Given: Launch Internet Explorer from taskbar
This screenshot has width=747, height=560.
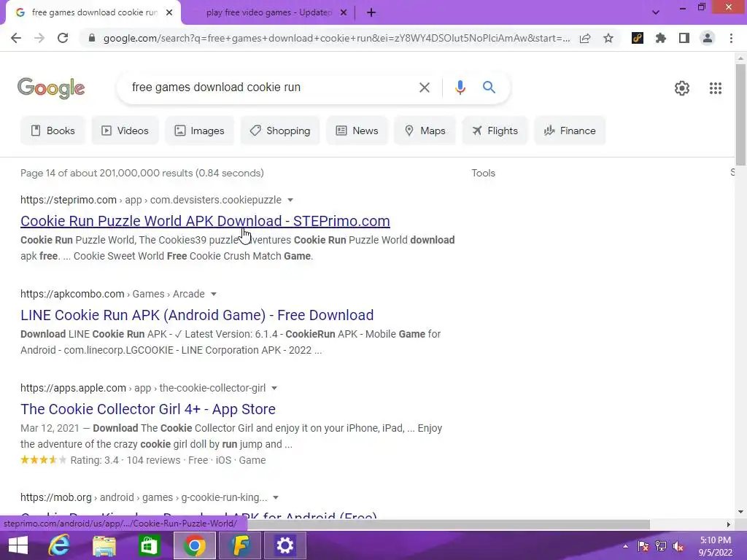Looking at the screenshot, I should pyautogui.click(x=59, y=545).
